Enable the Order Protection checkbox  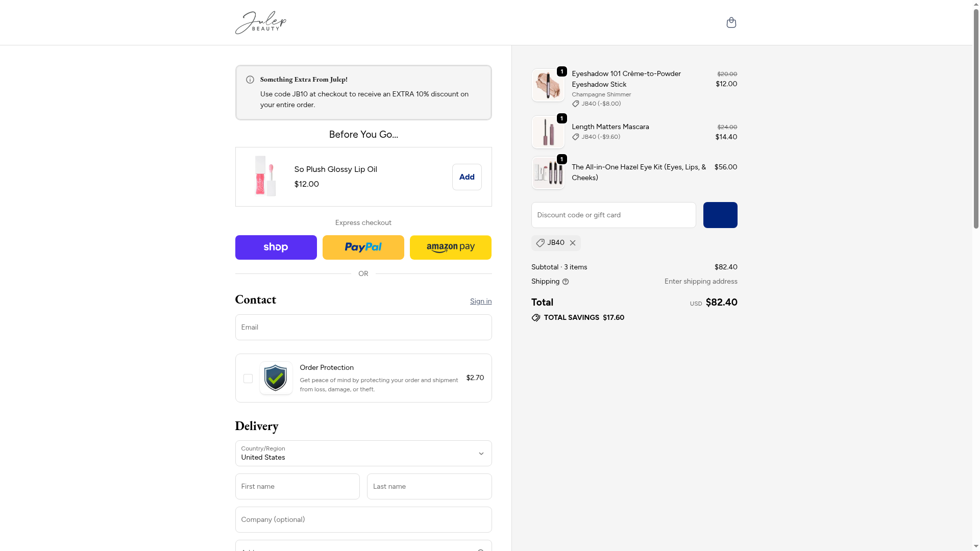[x=248, y=379]
